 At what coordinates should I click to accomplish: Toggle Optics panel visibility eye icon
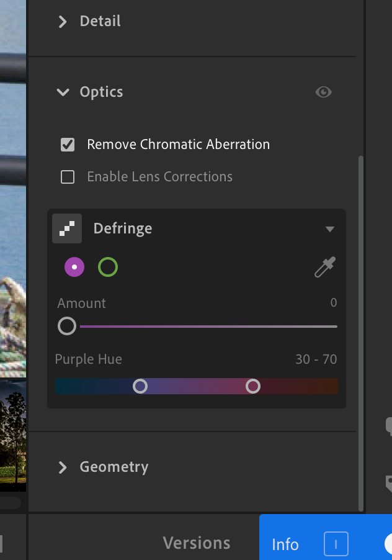click(323, 92)
